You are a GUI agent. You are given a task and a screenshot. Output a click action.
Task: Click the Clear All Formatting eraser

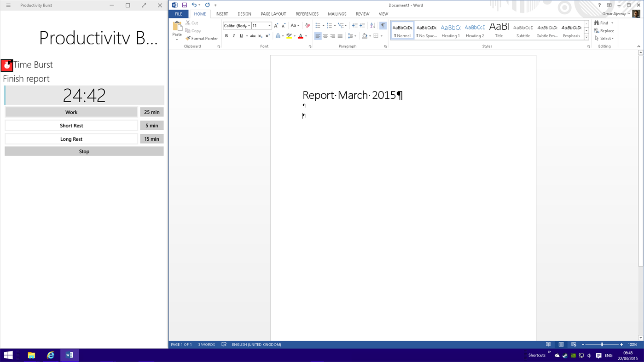pos(307,25)
